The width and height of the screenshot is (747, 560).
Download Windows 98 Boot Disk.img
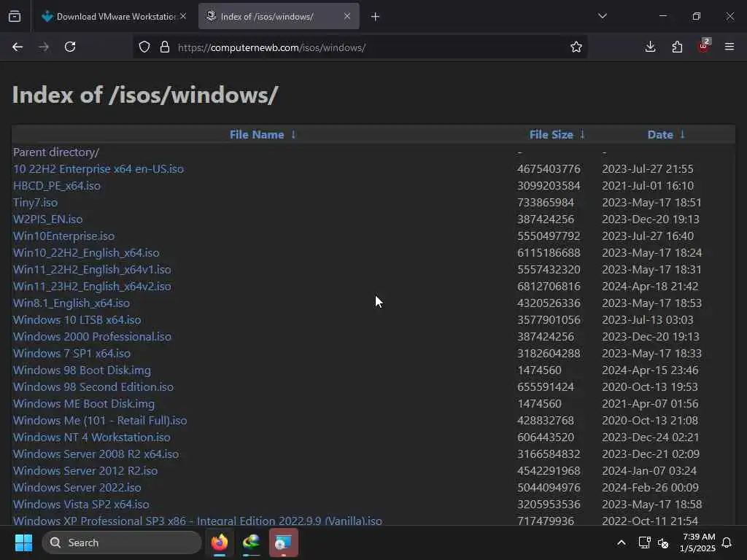pyautogui.click(x=82, y=370)
